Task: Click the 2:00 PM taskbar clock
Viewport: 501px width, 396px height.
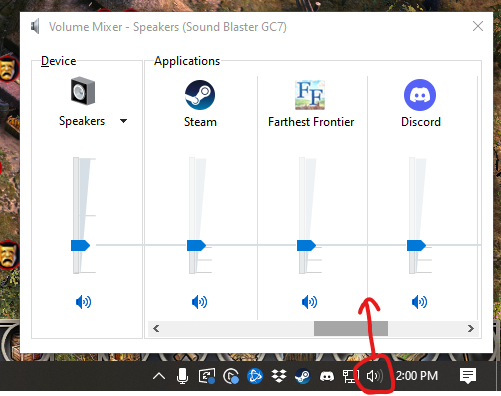Action: 417,376
